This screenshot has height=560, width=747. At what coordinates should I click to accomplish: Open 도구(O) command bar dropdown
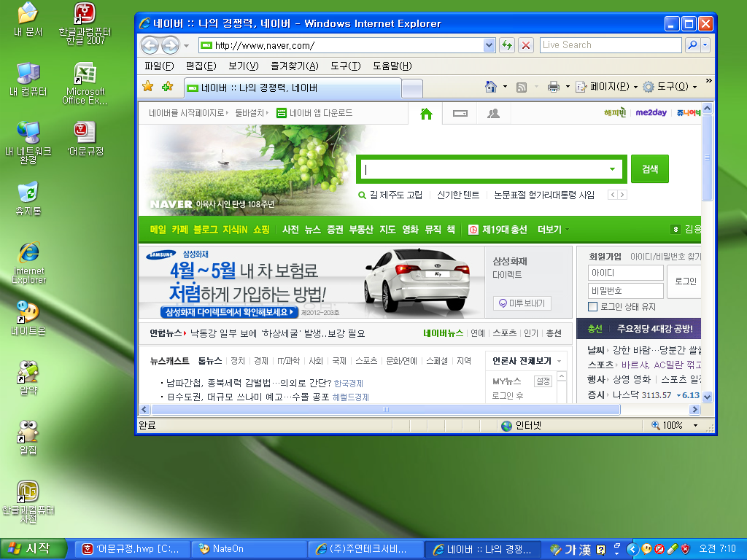point(670,87)
